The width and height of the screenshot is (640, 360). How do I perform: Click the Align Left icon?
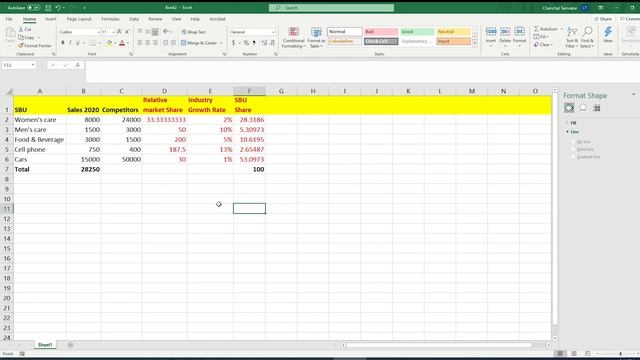[x=140, y=43]
